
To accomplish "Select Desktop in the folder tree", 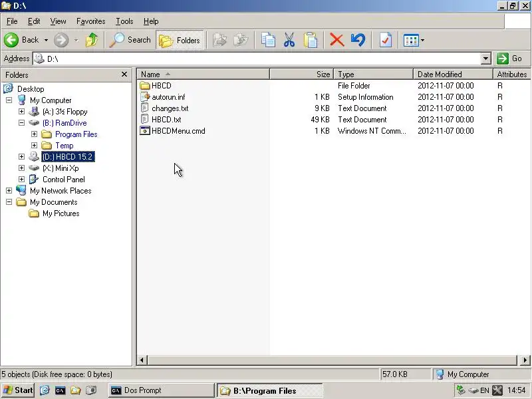I will click(x=31, y=89).
